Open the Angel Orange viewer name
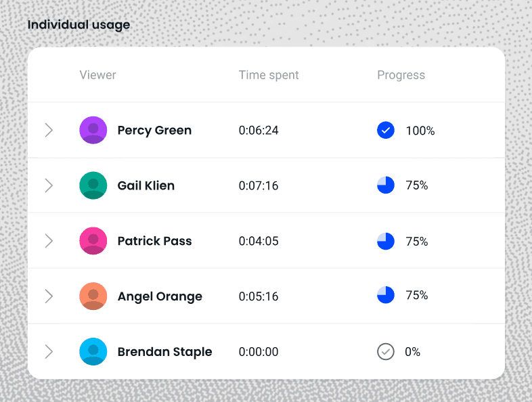532x402 pixels. tap(160, 296)
